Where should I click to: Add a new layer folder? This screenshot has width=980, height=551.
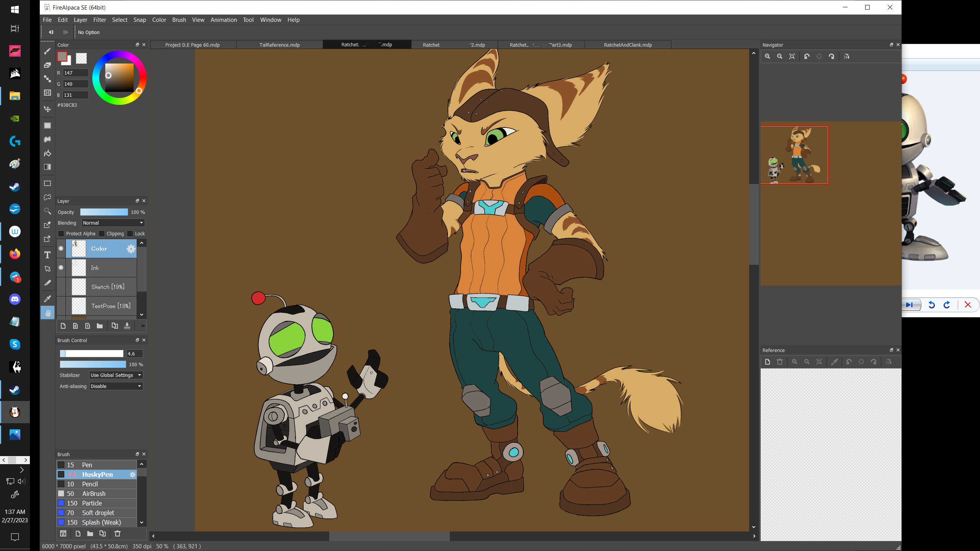(100, 326)
